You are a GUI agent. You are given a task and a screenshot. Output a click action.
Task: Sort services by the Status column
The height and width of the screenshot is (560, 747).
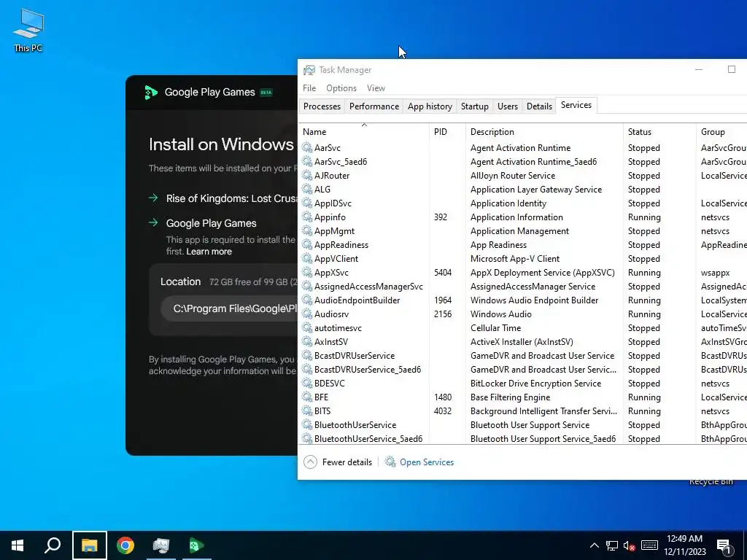(x=659, y=132)
